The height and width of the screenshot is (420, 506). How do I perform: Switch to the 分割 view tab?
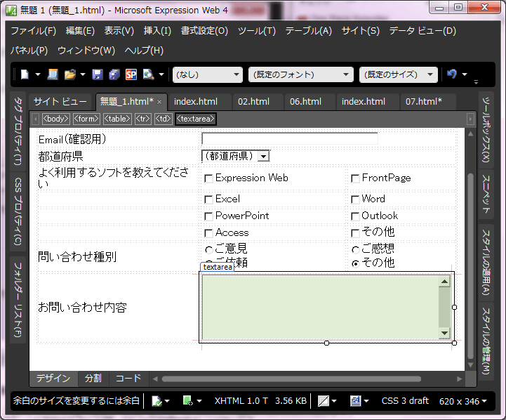[x=93, y=378]
